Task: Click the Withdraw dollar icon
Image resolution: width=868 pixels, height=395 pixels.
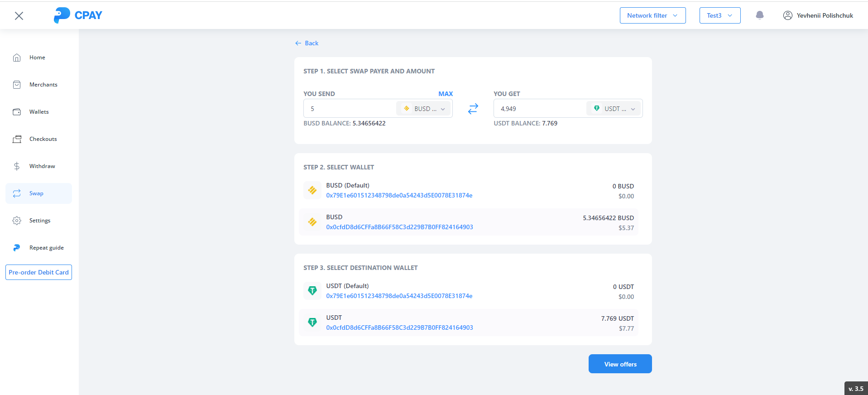Action: pos(17,166)
